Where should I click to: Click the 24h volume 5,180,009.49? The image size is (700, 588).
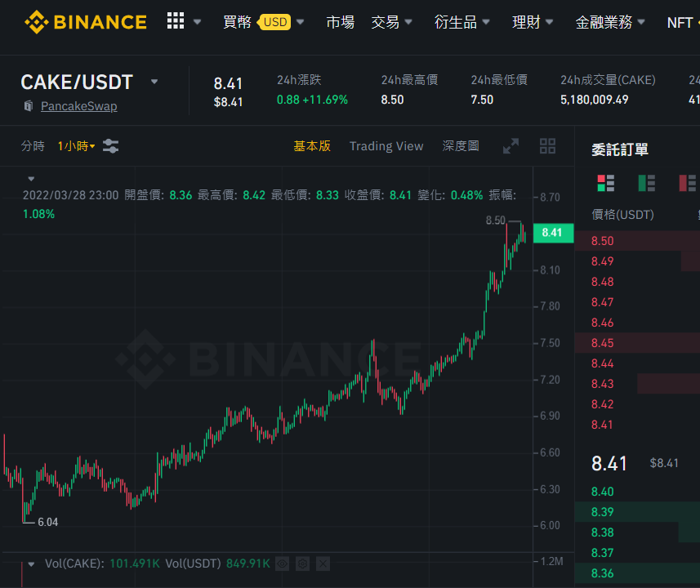[594, 100]
